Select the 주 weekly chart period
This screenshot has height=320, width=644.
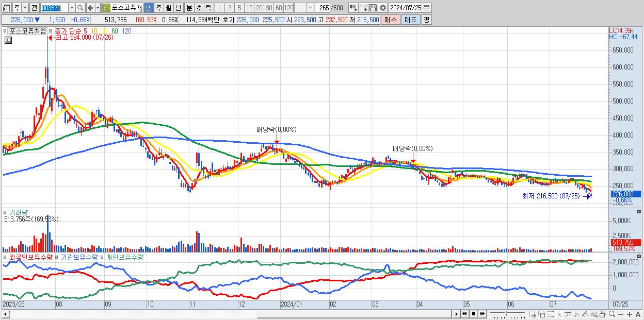[x=158, y=8]
